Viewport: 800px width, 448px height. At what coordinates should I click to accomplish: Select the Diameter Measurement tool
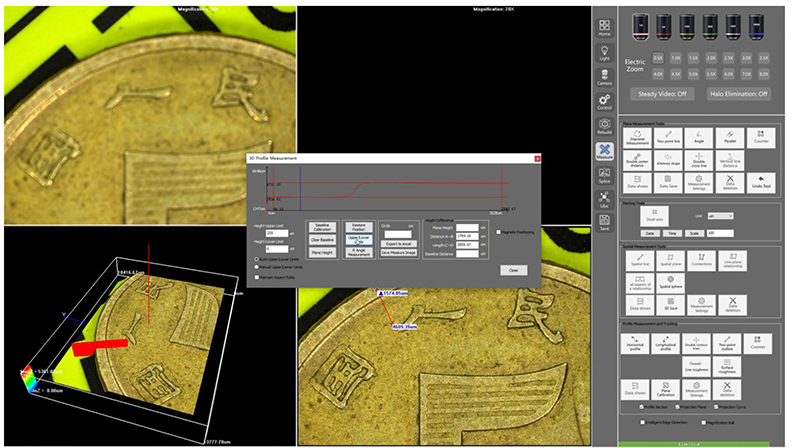637,138
